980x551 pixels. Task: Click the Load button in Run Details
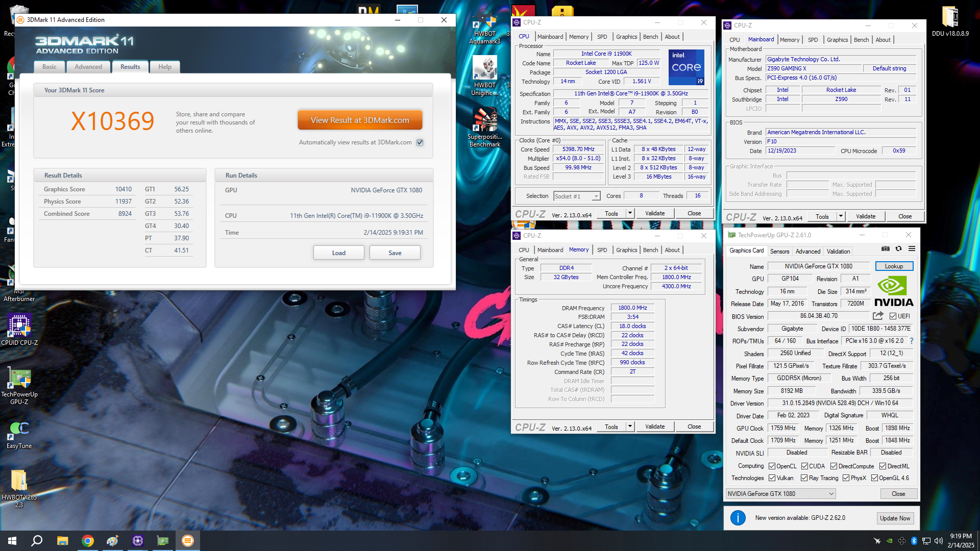point(339,253)
